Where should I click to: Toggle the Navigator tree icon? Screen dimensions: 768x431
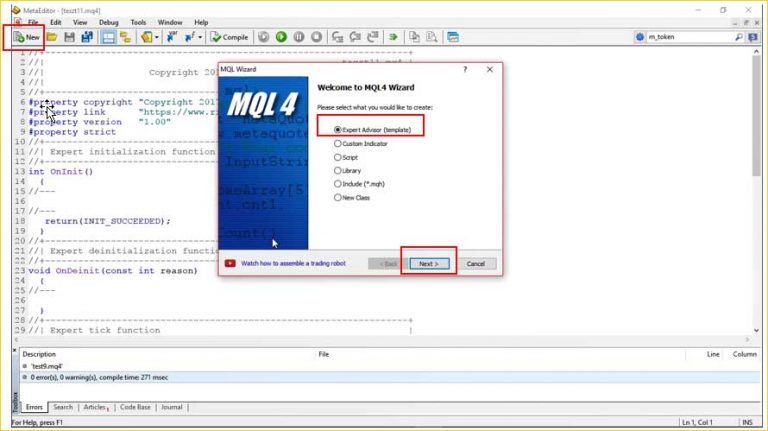(125, 37)
